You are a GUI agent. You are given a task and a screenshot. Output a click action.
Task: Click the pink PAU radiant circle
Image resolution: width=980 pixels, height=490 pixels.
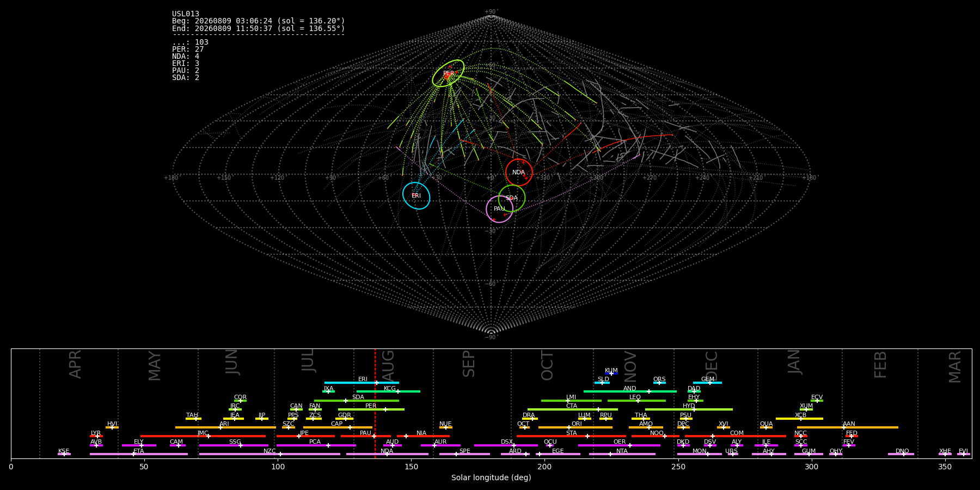(x=499, y=209)
